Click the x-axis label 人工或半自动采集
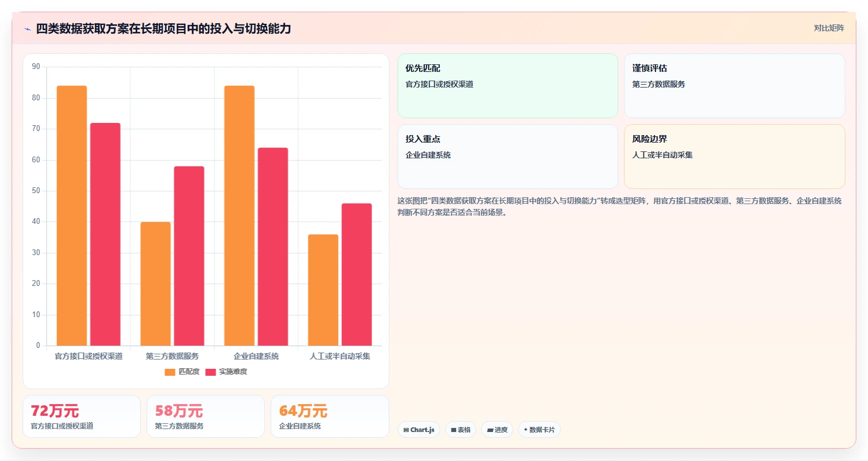The height and width of the screenshot is (461, 868). click(x=340, y=356)
